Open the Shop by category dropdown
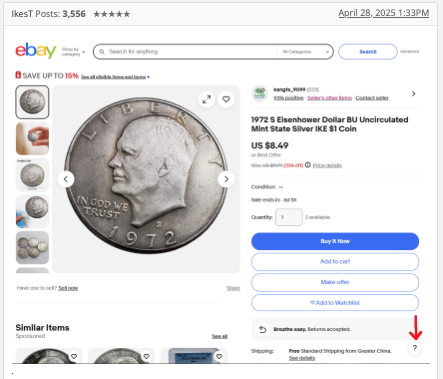443x379 pixels. tap(73, 52)
